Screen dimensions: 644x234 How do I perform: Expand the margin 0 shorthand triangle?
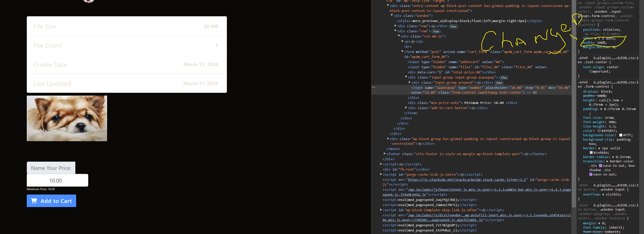pyautogui.click(x=599, y=223)
